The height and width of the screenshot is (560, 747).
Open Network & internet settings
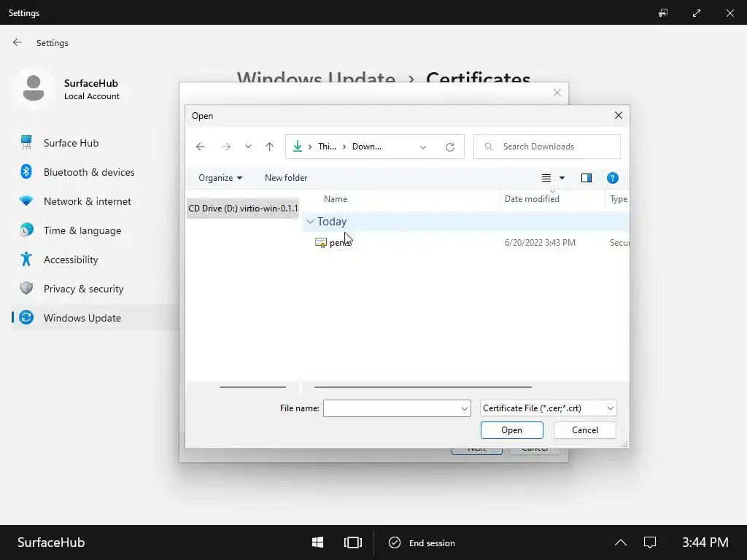pos(88,201)
